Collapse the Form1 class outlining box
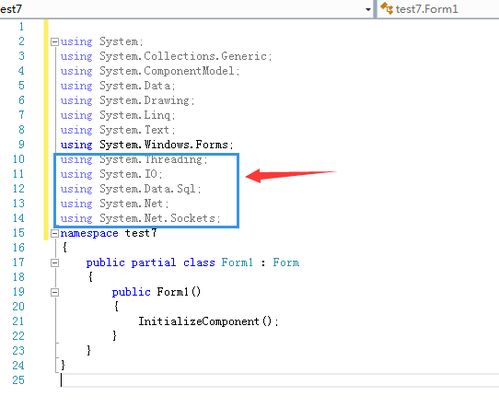Image resolution: width=499 pixels, height=408 pixels. 55,263
